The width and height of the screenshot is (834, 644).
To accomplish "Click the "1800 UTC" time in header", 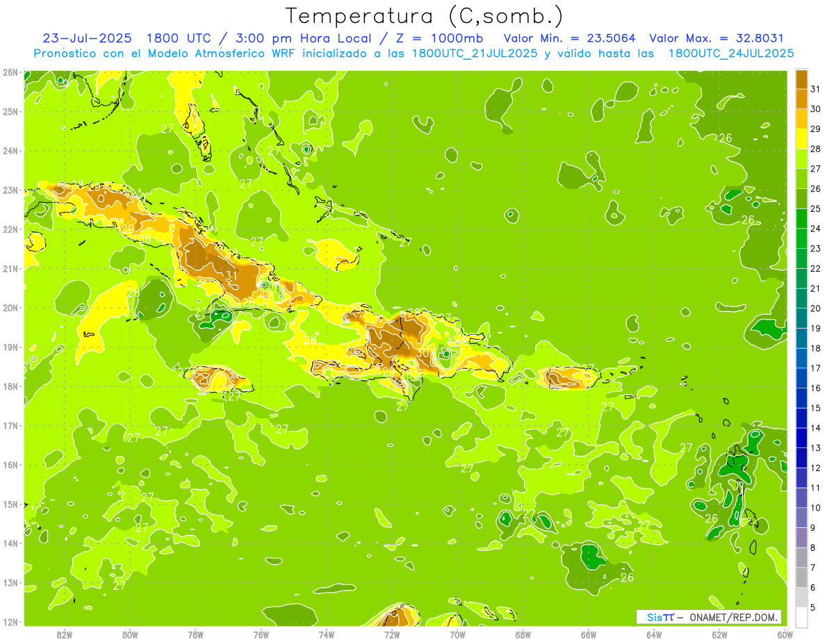I will click(180, 38).
